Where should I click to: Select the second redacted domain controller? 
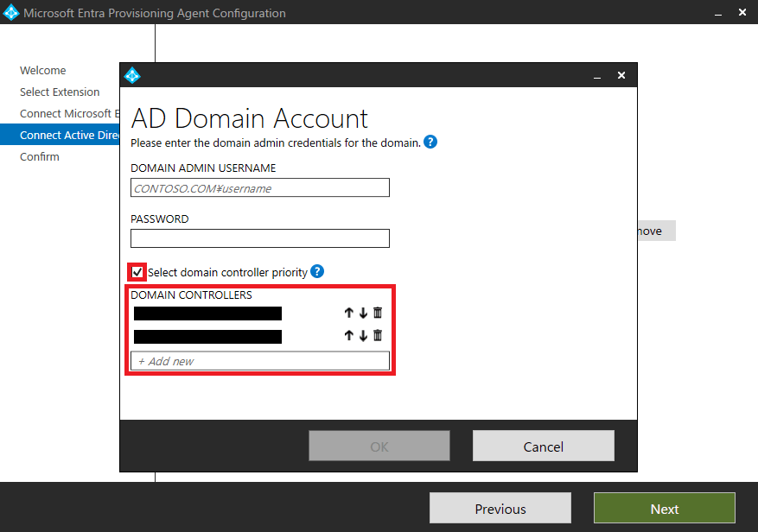pyautogui.click(x=208, y=336)
